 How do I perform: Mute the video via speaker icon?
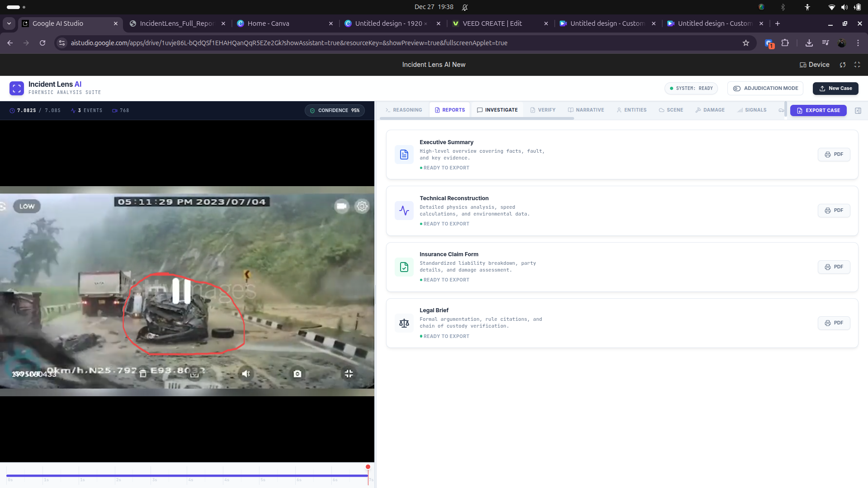click(245, 374)
